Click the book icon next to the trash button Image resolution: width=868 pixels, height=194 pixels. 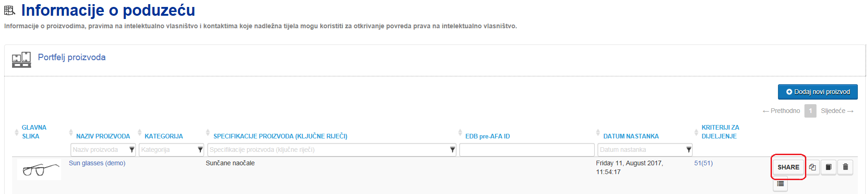[829, 167]
